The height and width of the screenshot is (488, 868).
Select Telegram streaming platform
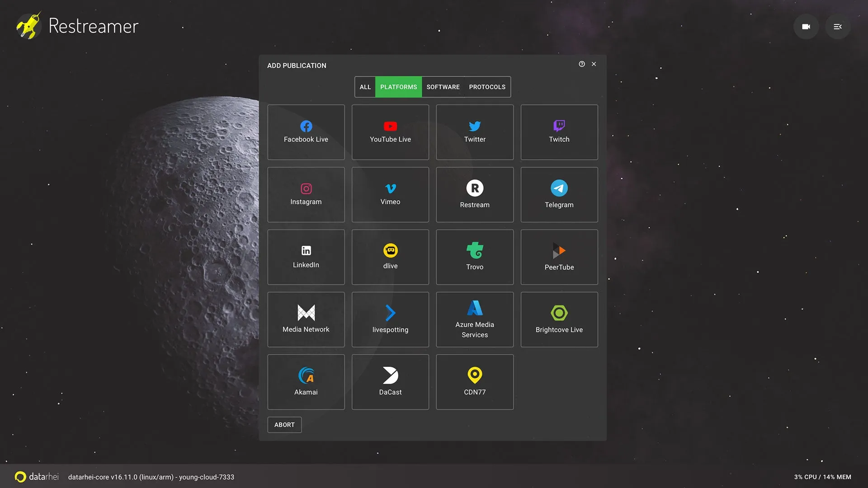click(x=559, y=194)
